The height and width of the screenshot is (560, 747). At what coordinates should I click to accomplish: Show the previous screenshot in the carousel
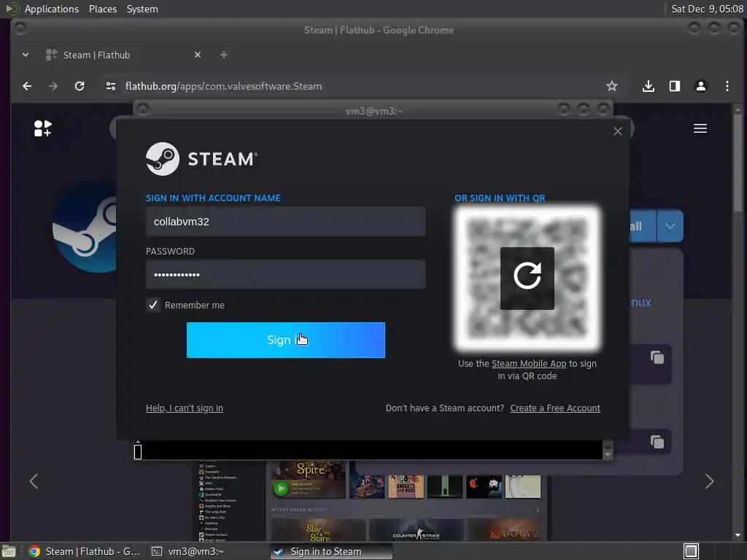34,481
